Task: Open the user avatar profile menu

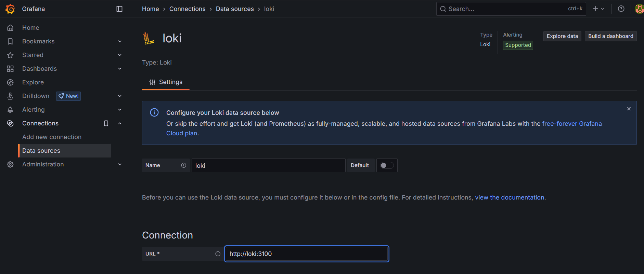Action: click(x=639, y=9)
